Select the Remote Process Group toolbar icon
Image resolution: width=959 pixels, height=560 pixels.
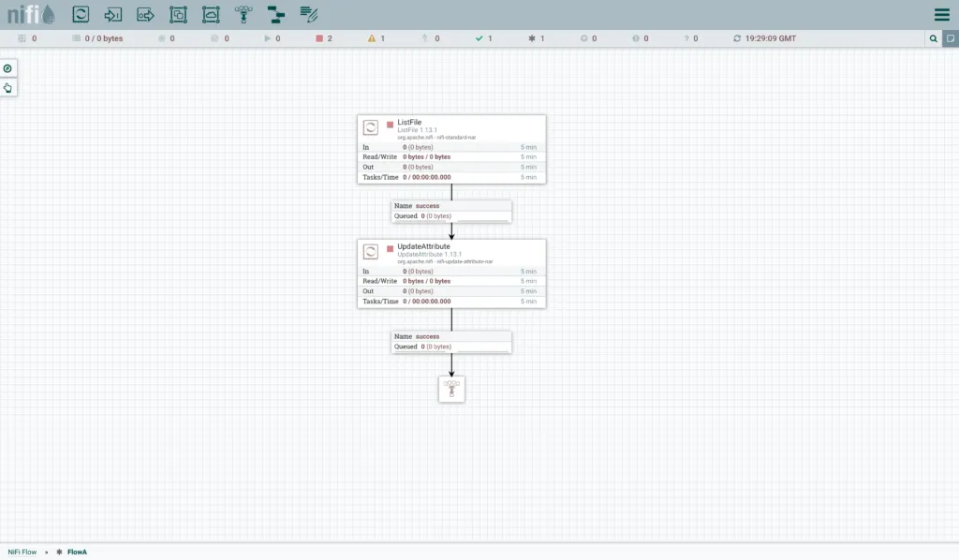pos(211,14)
